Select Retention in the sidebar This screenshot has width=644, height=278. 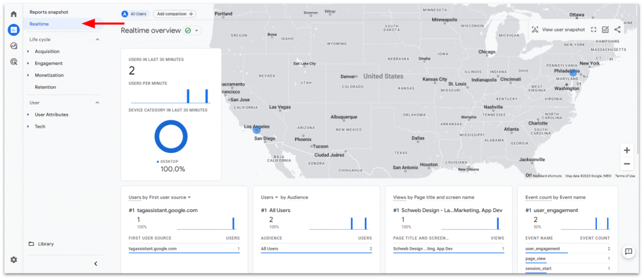point(45,87)
